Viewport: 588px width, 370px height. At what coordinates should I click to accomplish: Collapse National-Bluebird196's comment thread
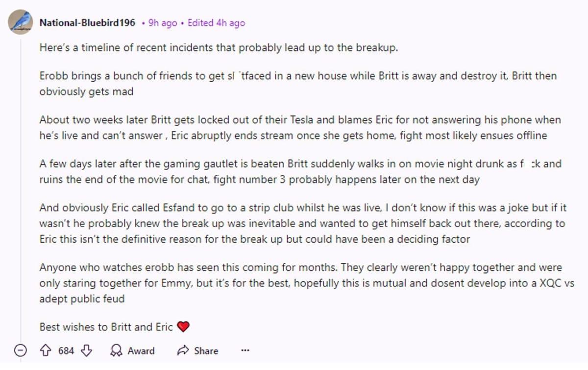click(20, 350)
